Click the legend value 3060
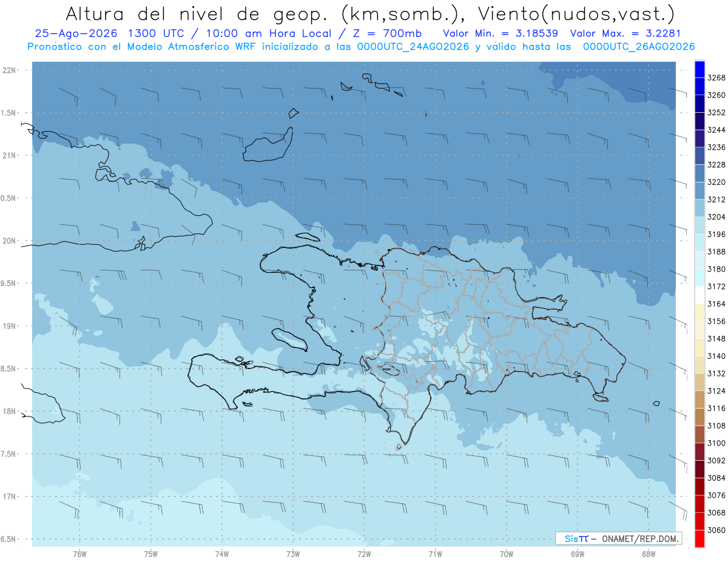Viewport: 728px width, 562px height. [x=716, y=530]
